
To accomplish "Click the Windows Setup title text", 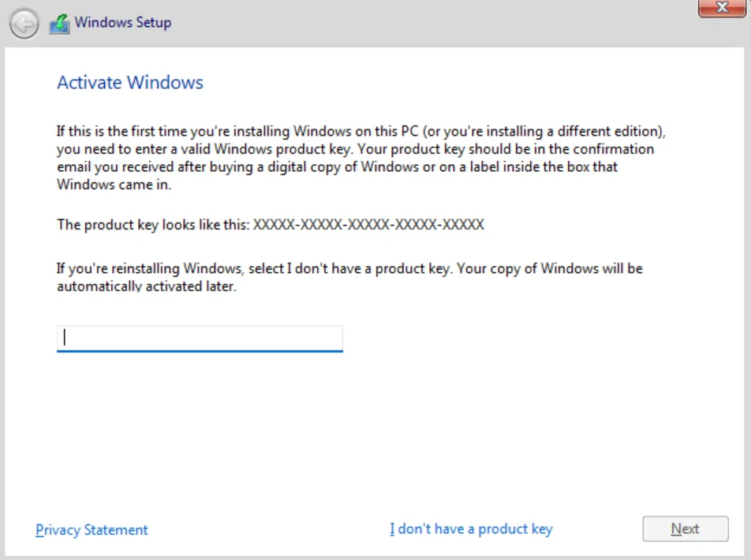I will click(x=122, y=23).
